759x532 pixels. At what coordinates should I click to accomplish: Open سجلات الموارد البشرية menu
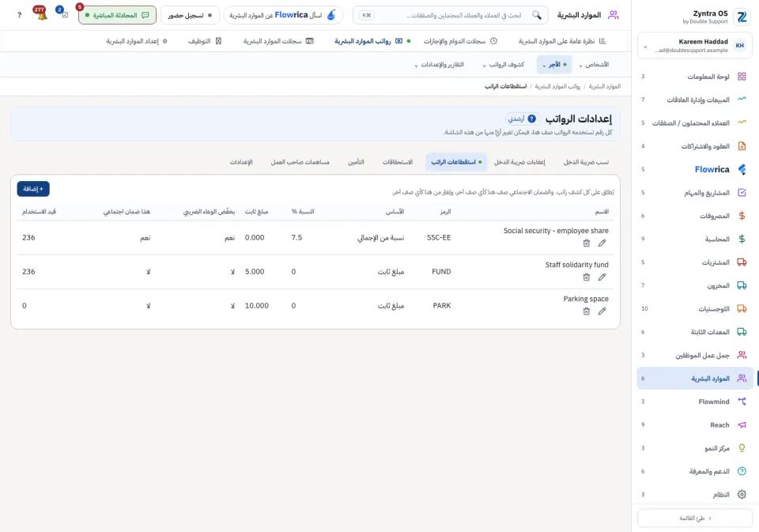tap(278, 41)
